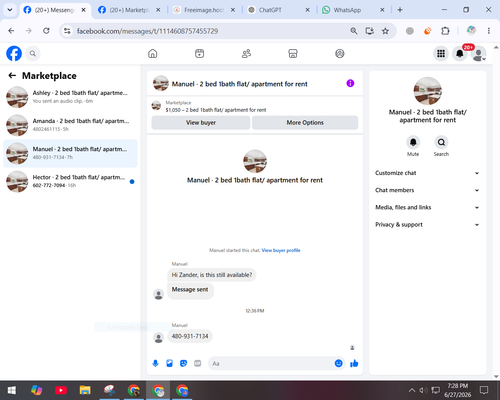500x400 pixels.
Task: Open the Groups icon in top navigation
Action: coord(340,54)
